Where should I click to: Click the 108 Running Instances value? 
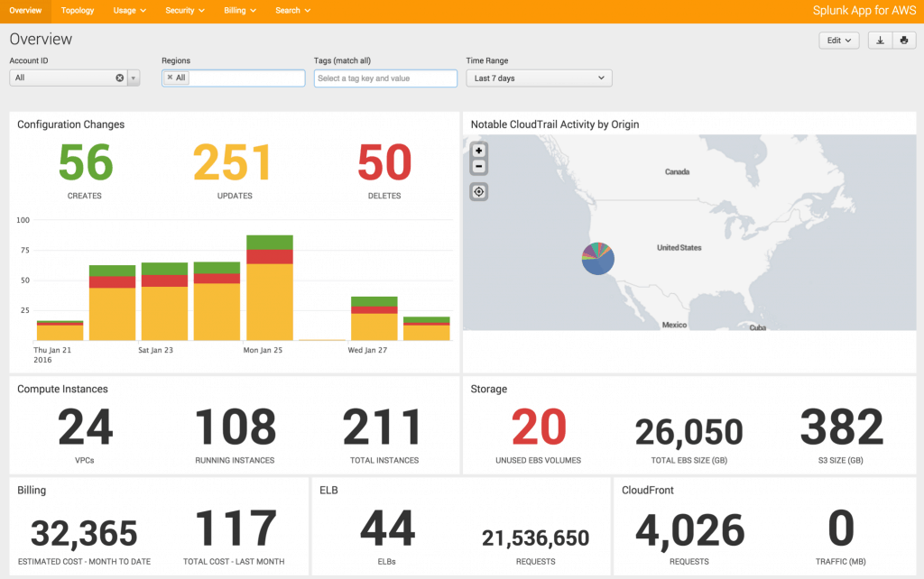(236, 427)
